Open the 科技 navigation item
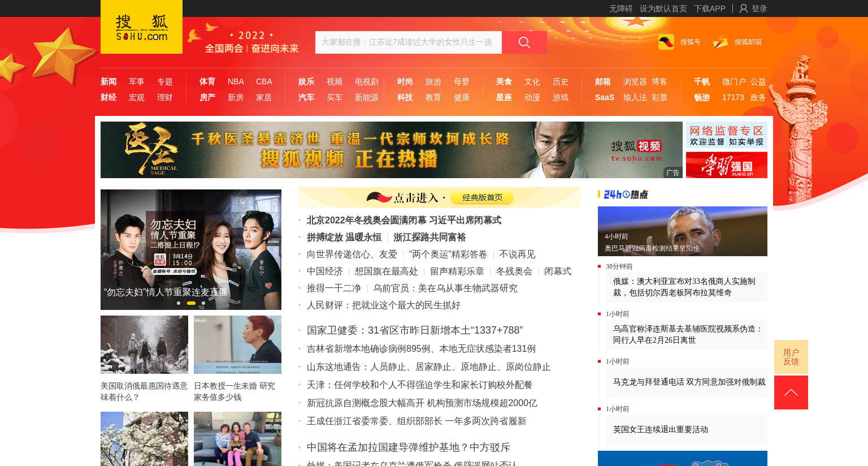868x466 pixels. coord(405,97)
